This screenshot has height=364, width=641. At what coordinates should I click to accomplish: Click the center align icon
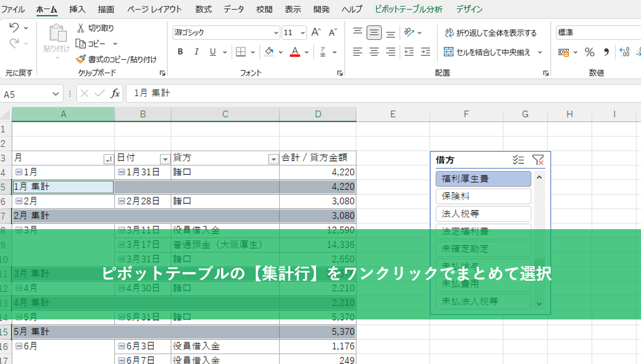tap(374, 52)
